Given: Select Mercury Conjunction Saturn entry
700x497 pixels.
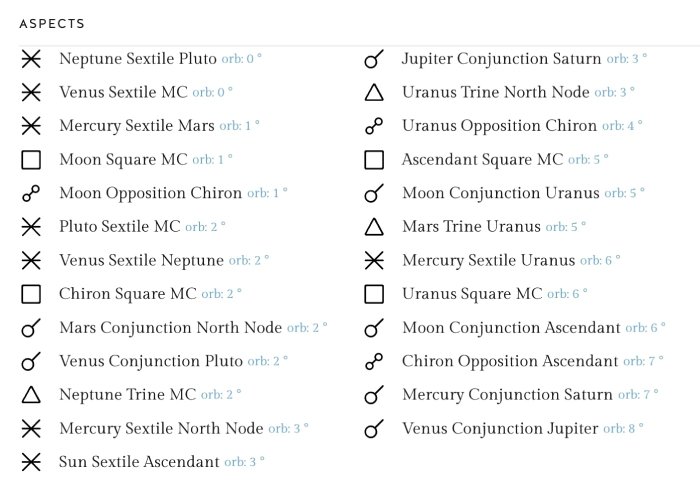Looking at the screenshot, I should pyautogui.click(x=507, y=395).
